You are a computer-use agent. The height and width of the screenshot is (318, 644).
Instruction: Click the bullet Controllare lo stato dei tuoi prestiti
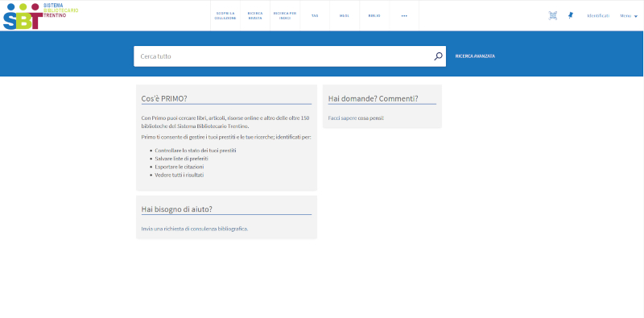click(x=196, y=151)
